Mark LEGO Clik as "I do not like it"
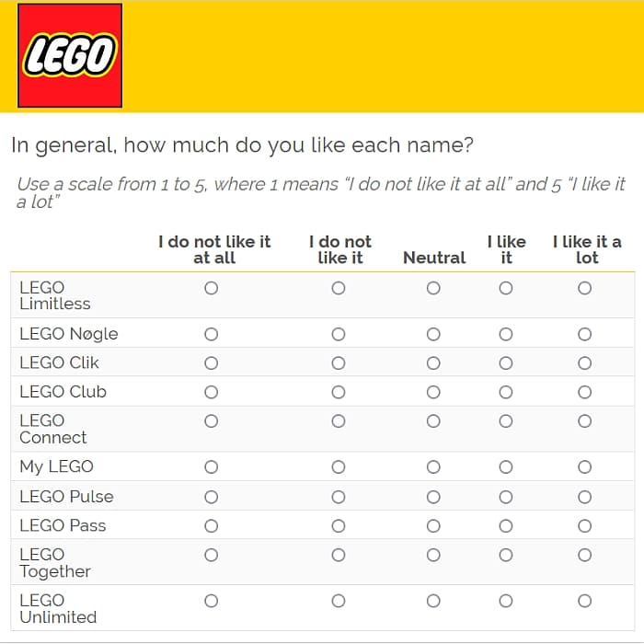Image resolution: width=644 pixels, height=644 pixels. click(339, 362)
